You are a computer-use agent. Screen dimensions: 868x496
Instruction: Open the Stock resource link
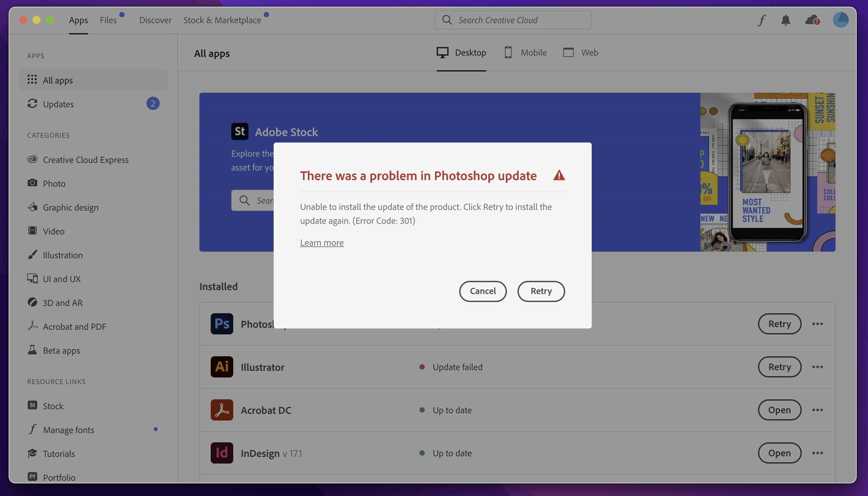93,406
